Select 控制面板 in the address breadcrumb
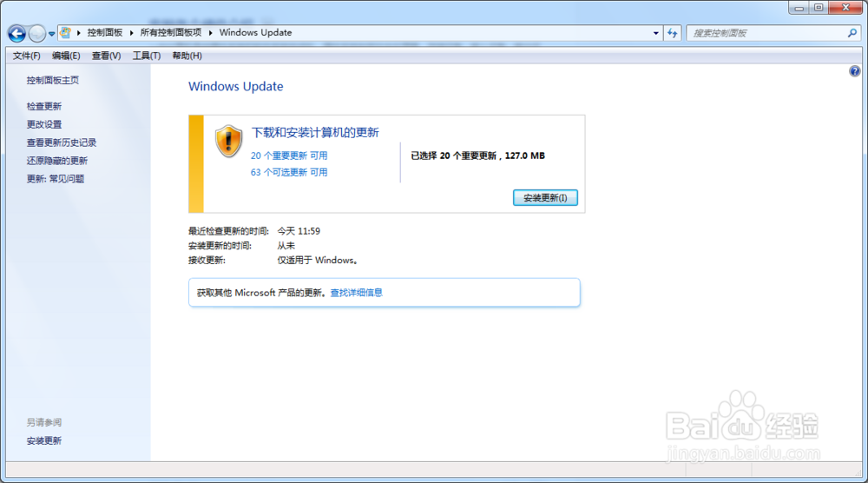 point(105,33)
